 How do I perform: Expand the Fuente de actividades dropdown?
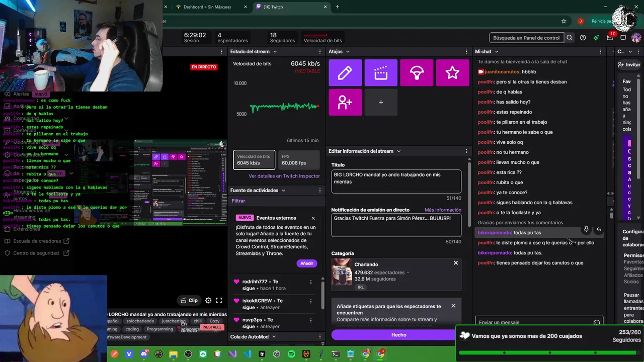(283, 191)
